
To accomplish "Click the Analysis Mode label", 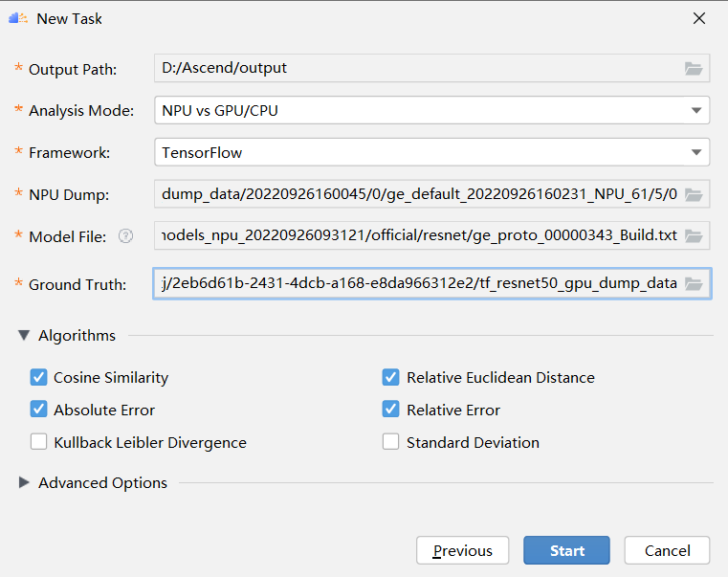I will coord(81,111).
